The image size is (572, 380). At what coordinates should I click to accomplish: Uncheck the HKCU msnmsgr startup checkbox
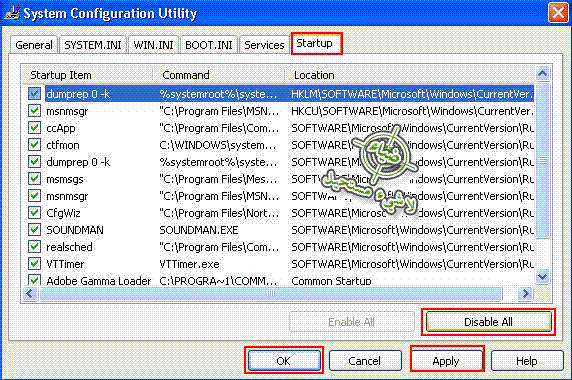[34, 111]
